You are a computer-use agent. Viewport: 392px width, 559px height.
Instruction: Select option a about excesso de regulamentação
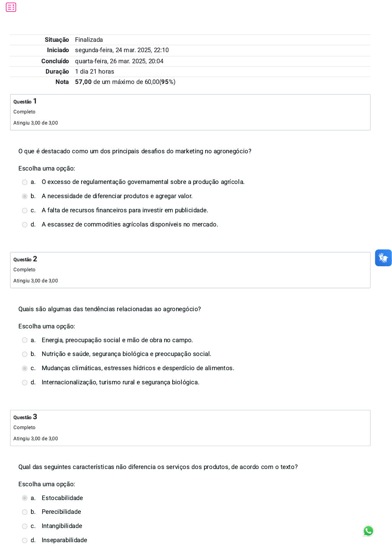click(x=25, y=182)
